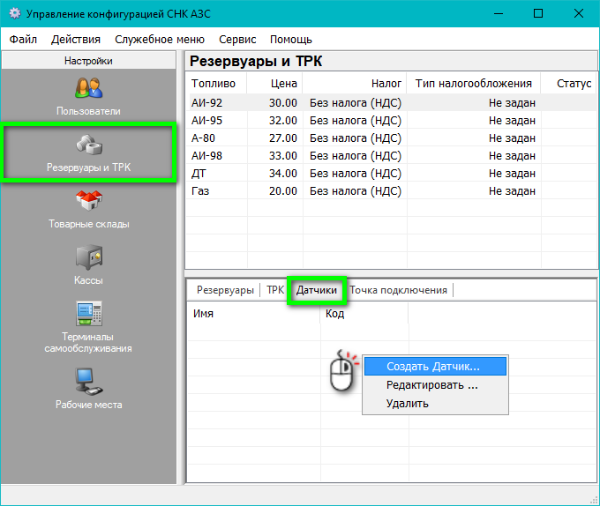Open the Помощь menu
600x506 pixels.
click(290, 39)
